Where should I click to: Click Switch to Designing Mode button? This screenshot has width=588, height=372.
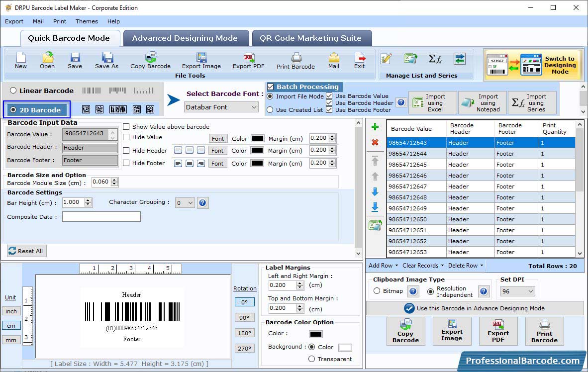click(x=532, y=65)
